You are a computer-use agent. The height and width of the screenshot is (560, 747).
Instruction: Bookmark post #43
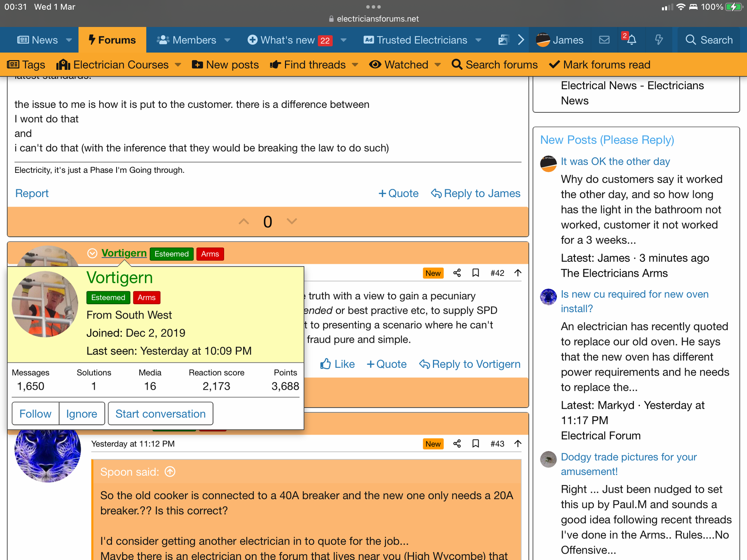475,444
